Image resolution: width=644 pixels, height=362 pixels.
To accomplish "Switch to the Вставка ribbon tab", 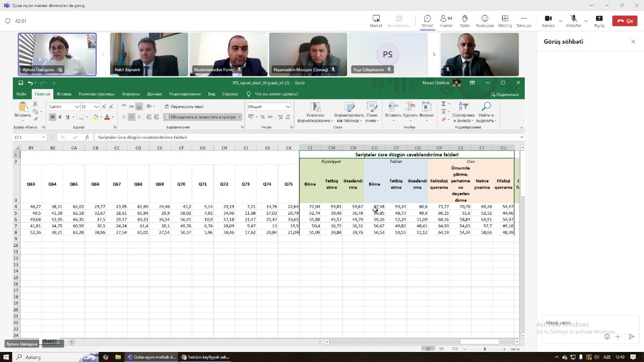I will coord(64,94).
